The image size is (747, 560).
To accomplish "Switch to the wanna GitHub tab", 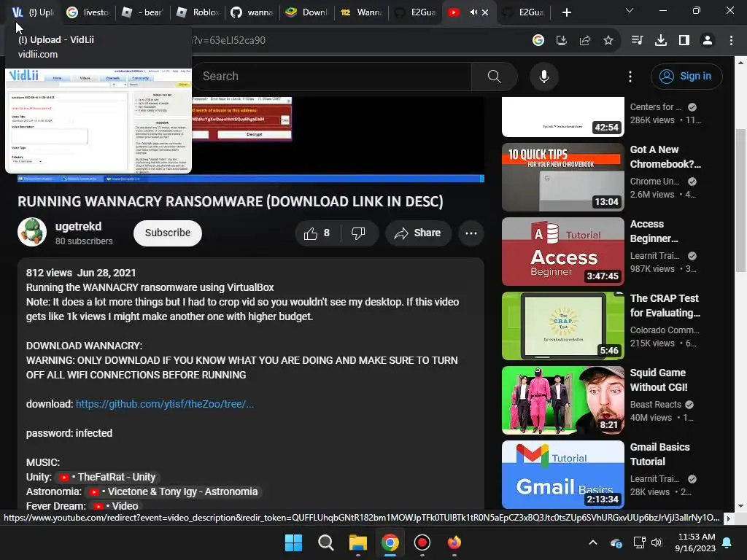I will (252, 12).
